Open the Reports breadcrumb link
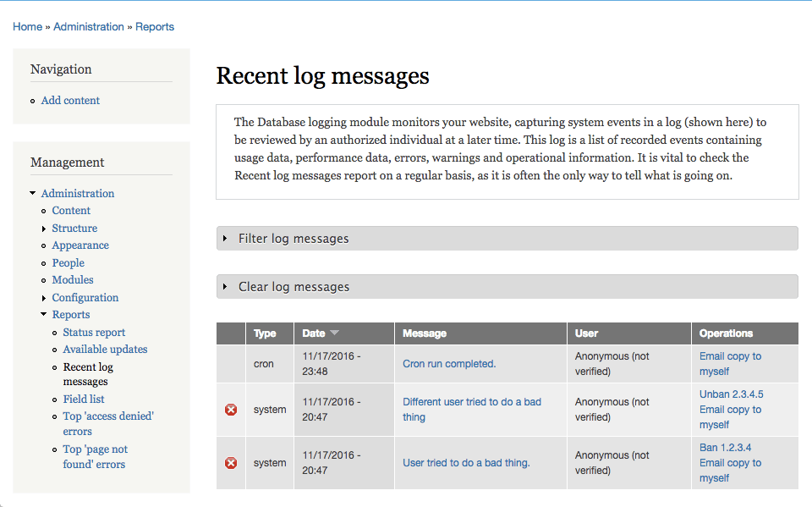The image size is (812, 507). coord(155,26)
